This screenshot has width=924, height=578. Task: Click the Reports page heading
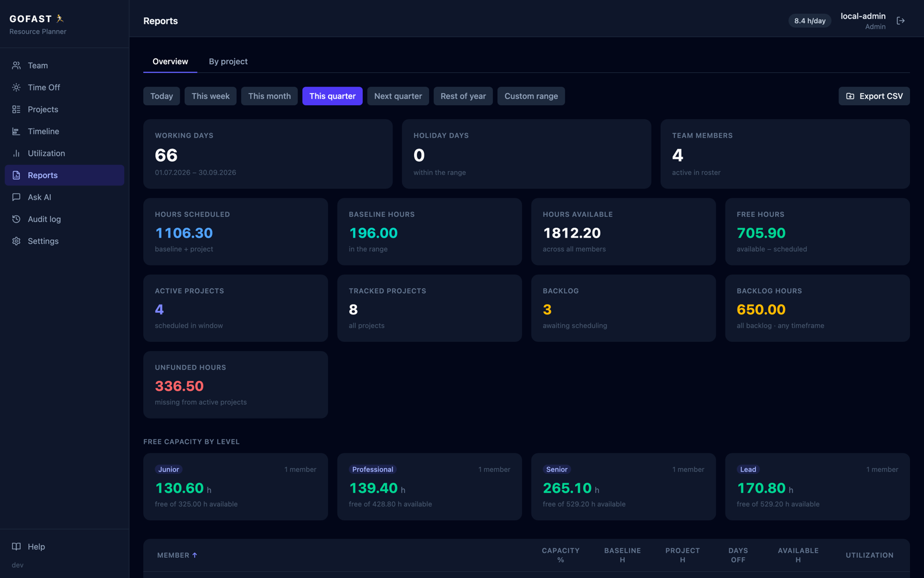[x=161, y=21]
